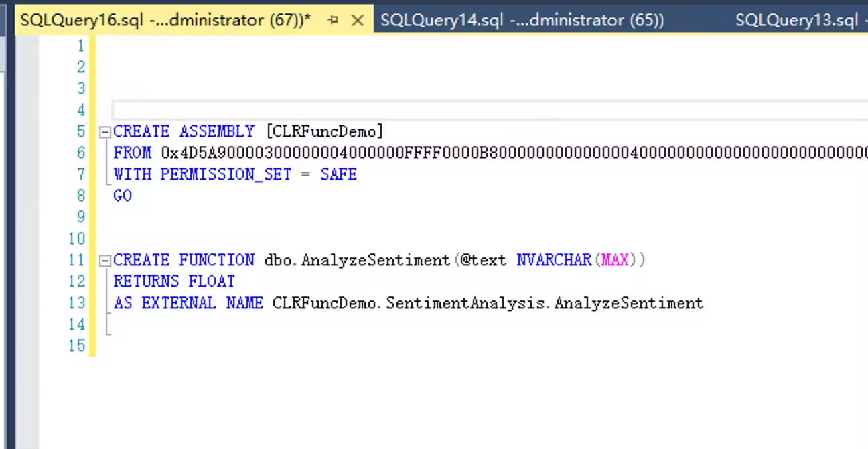Click CLRFuncDemo.SentimentAnalysis.AnalyzeSentiment reference
This screenshot has width=868, height=449.
(x=488, y=303)
